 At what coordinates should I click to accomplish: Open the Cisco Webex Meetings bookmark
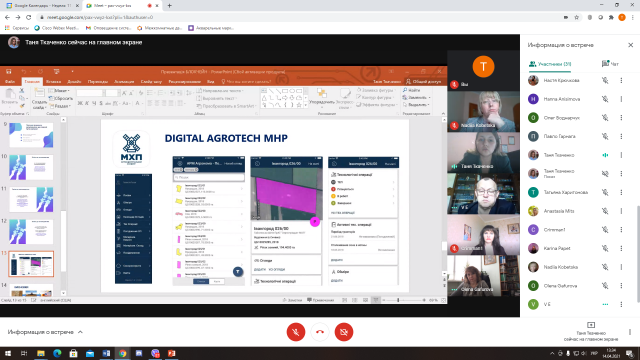tap(57, 28)
